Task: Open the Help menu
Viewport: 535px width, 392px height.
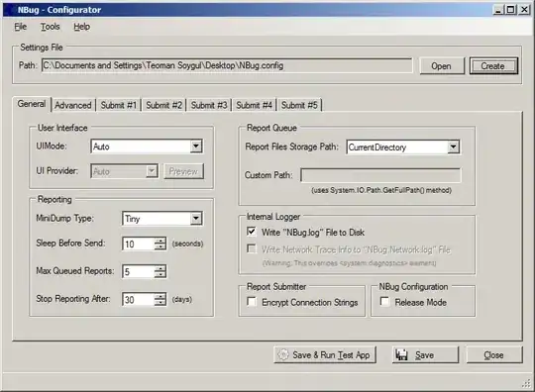Action: coord(82,27)
